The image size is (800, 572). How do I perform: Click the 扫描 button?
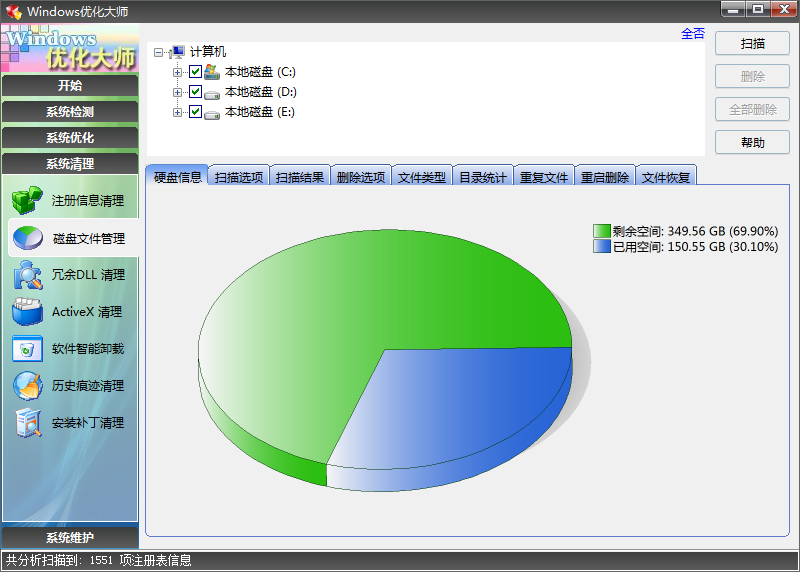752,43
